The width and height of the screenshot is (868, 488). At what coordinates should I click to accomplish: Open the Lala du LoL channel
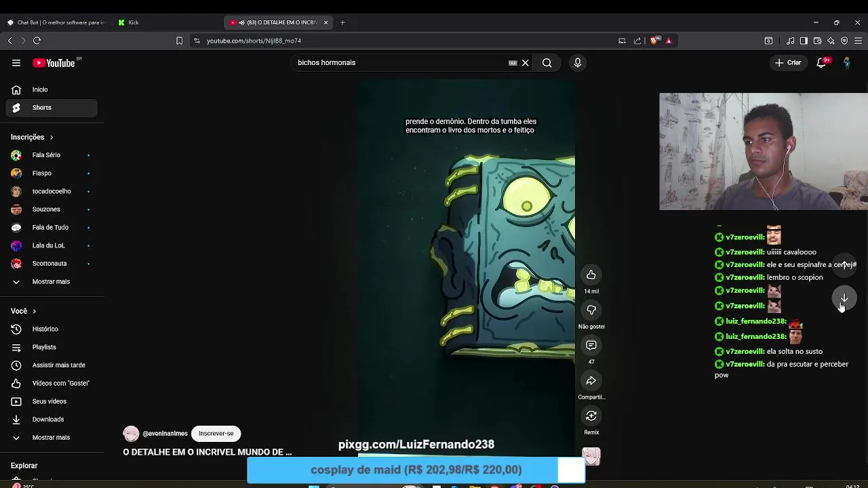click(52, 245)
